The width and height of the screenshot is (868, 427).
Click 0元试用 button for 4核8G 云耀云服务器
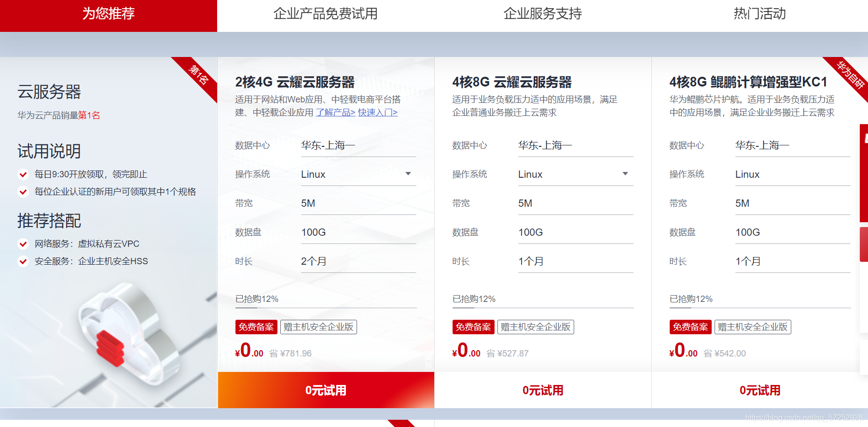pyautogui.click(x=543, y=390)
